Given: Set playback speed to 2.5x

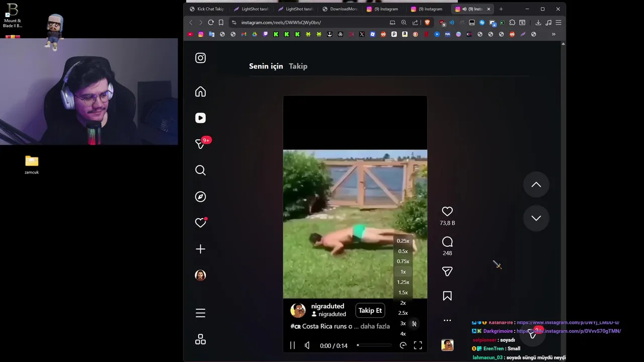Looking at the screenshot, I should pos(403,313).
